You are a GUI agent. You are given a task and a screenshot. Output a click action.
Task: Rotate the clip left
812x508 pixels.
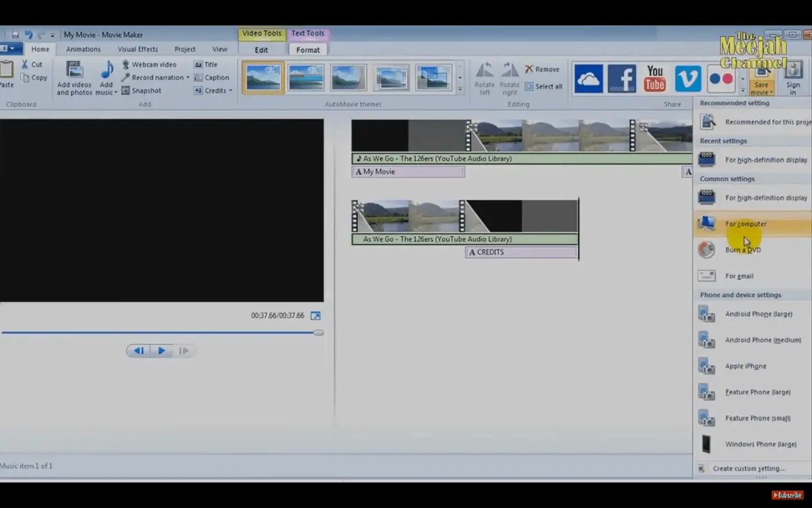tap(484, 78)
